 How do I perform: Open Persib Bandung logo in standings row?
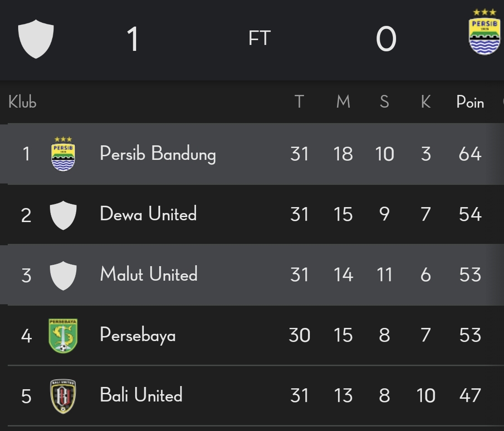point(64,154)
